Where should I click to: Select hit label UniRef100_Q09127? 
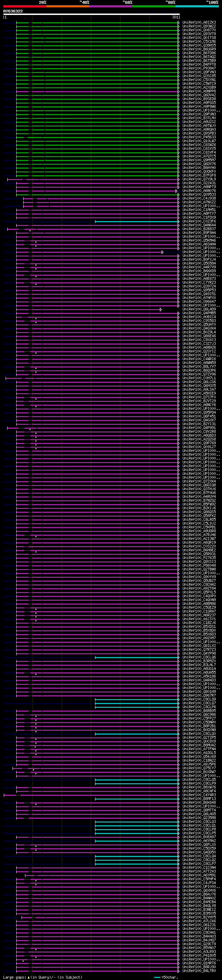(x=199, y=447)
